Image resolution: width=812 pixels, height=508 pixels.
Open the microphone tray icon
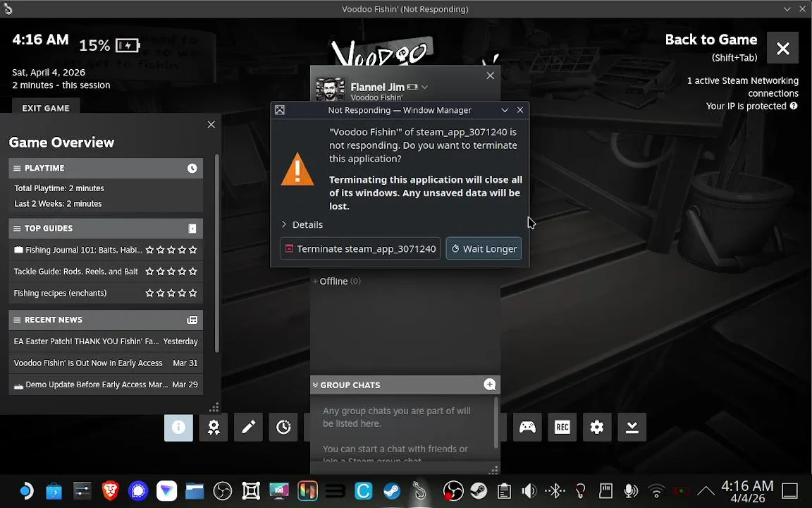(x=631, y=490)
